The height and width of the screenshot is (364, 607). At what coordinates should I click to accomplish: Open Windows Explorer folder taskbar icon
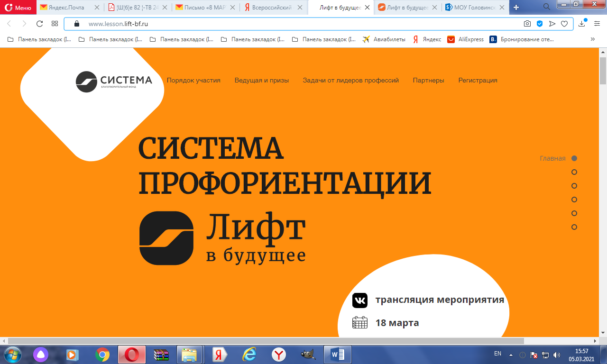pos(190,354)
